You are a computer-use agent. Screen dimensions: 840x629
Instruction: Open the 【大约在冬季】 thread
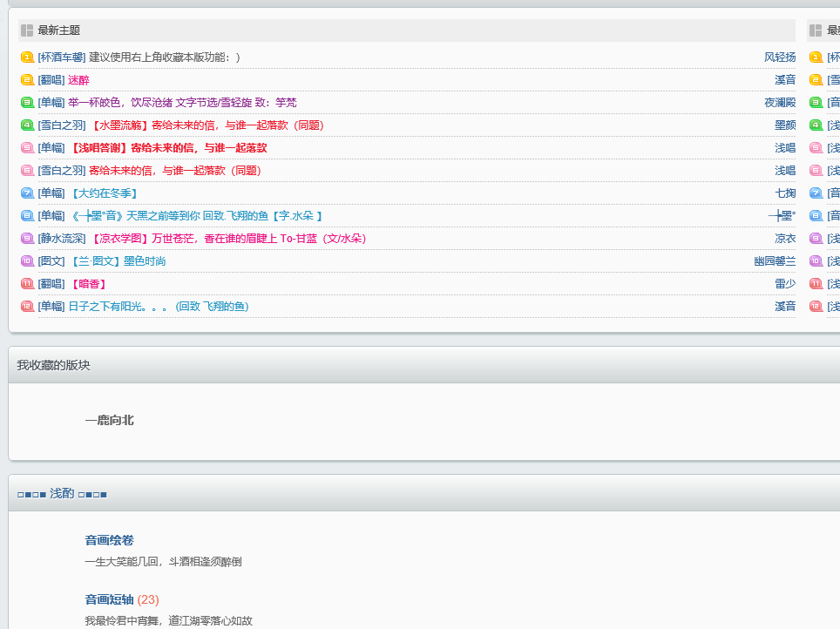coord(105,193)
